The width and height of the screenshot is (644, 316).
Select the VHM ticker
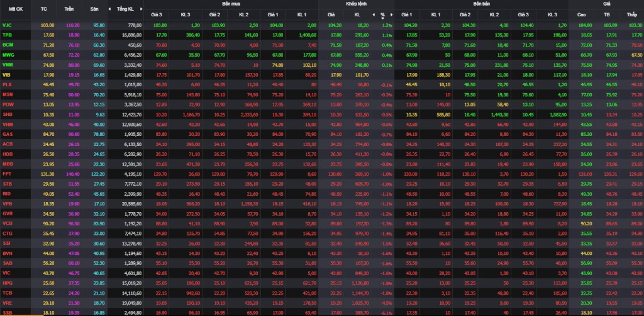(8, 123)
